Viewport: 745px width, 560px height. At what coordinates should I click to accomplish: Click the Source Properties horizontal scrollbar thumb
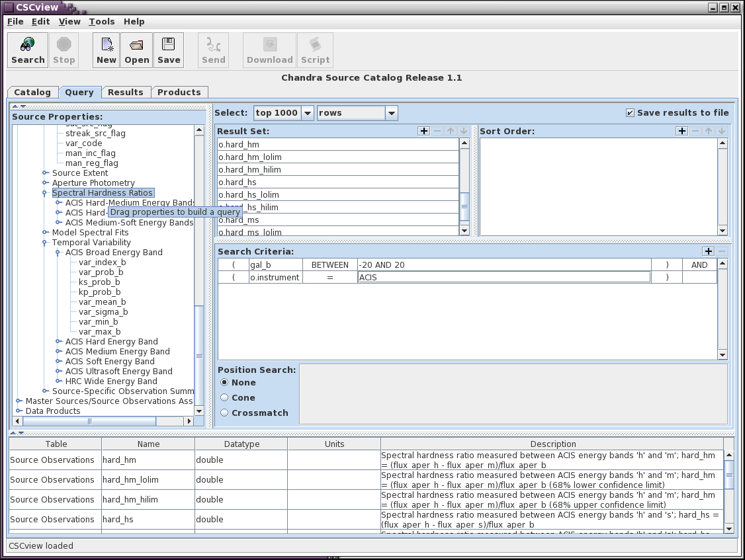[89, 421]
